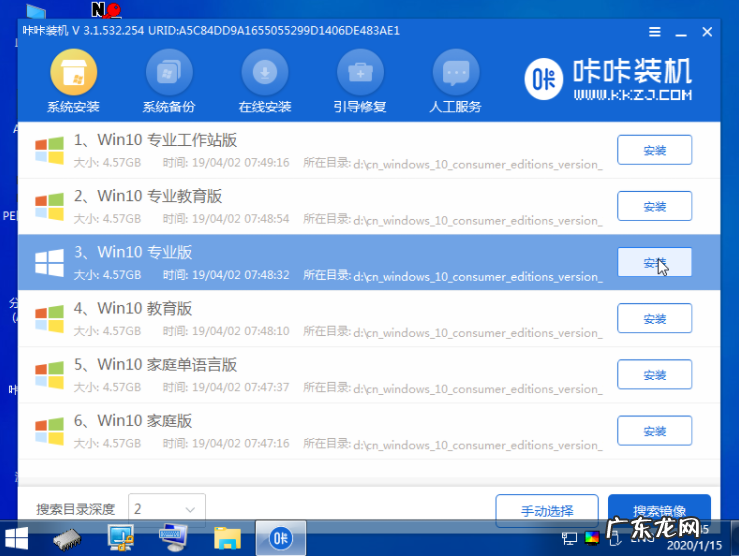Image resolution: width=739 pixels, height=557 pixels.
Task: Install Win10 专业版
Action: [x=655, y=262]
